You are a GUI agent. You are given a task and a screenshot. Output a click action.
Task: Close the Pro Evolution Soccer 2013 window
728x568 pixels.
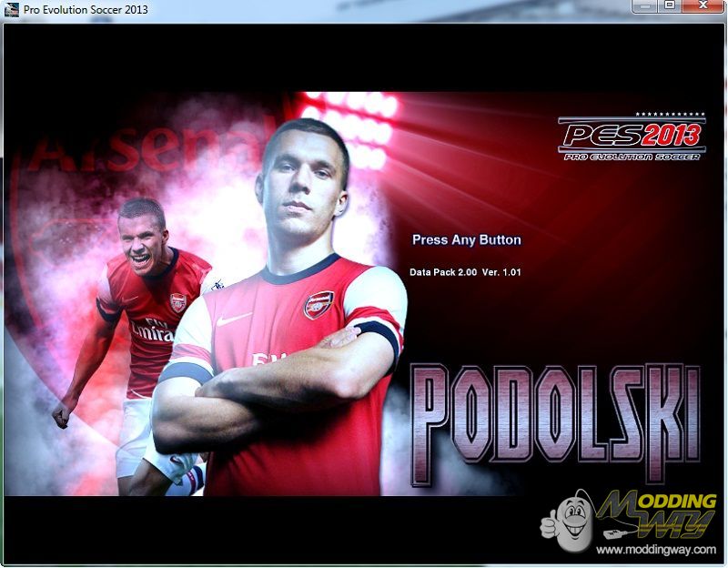tap(703, 6)
